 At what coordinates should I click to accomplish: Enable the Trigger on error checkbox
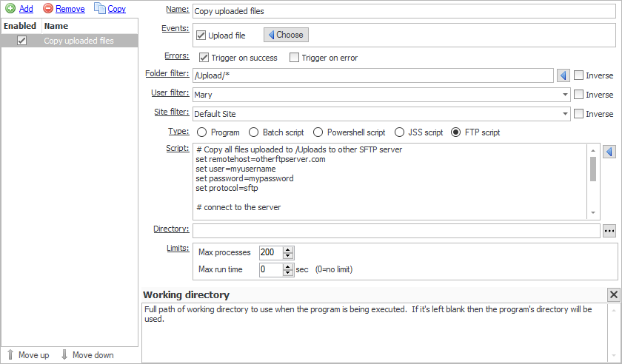295,58
